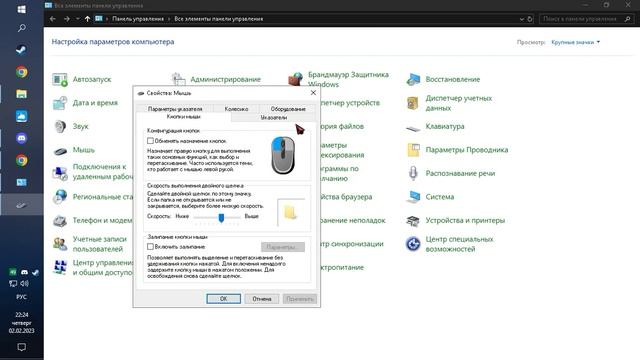Screen dimensions: 640x360
Task: Click the Control Panel search field
Action: coord(586,19)
